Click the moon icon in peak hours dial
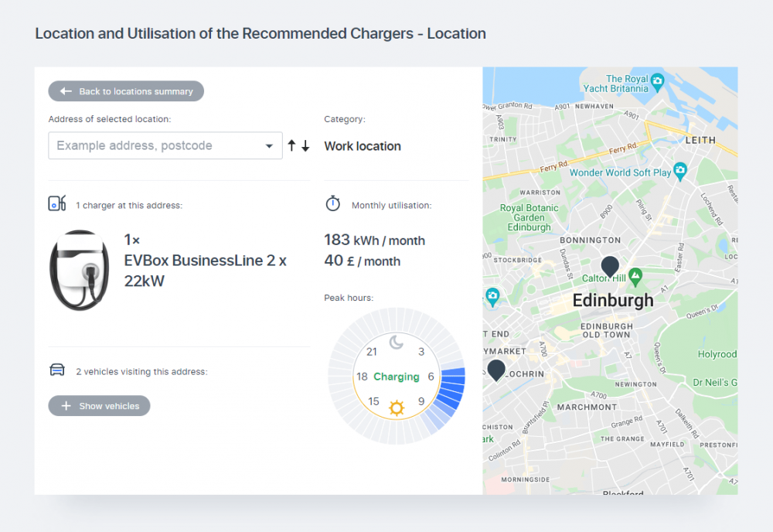 click(x=396, y=343)
